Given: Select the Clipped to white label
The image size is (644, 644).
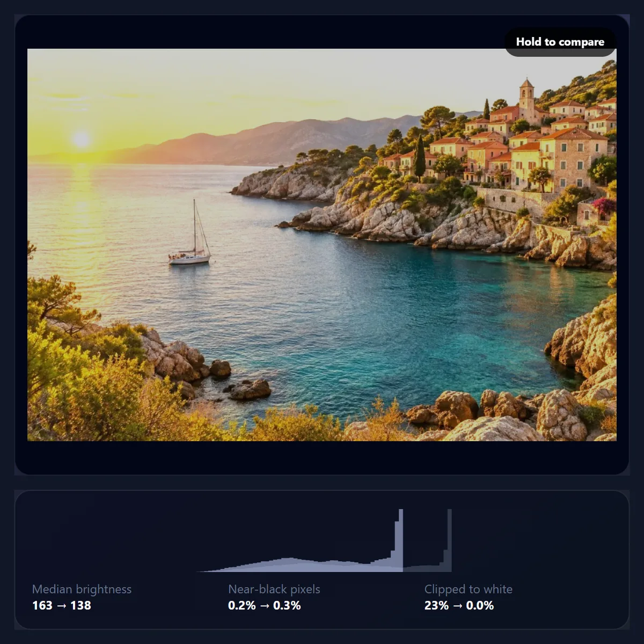Looking at the screenshot, I should [x=468, y=589].
